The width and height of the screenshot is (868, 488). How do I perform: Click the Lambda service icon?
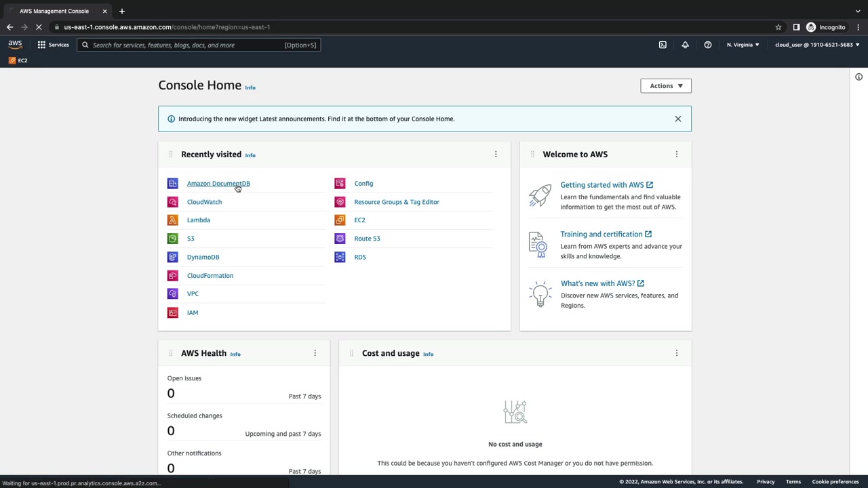(172, 220)
